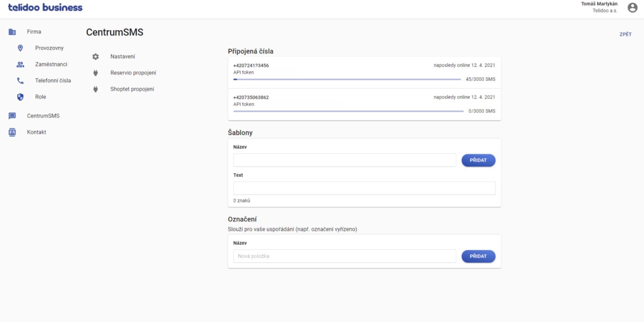Image resolution: width=644 pixels, height=322 pixels.
Task: Click the Připojená čísla heading
Action: coord(251,52)
